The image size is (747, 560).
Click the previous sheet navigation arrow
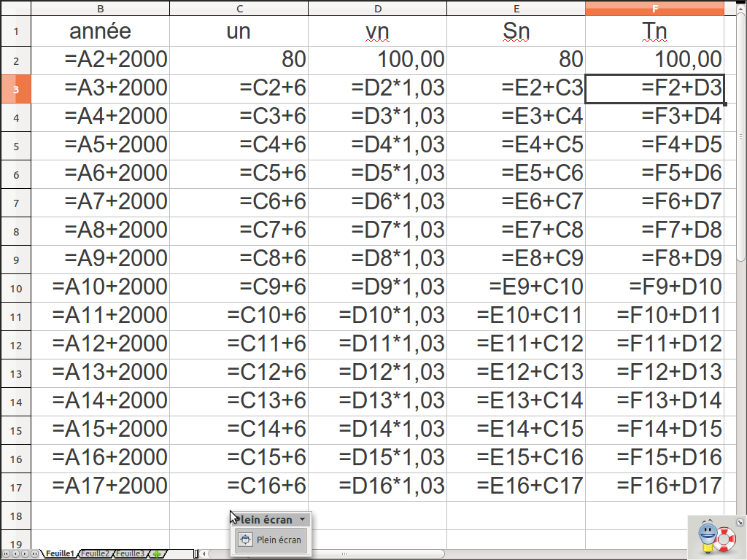pos(15,554)
